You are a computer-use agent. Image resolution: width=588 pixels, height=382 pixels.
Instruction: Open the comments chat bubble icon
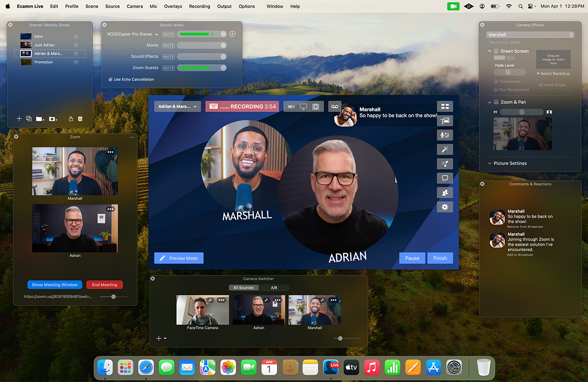445,178
